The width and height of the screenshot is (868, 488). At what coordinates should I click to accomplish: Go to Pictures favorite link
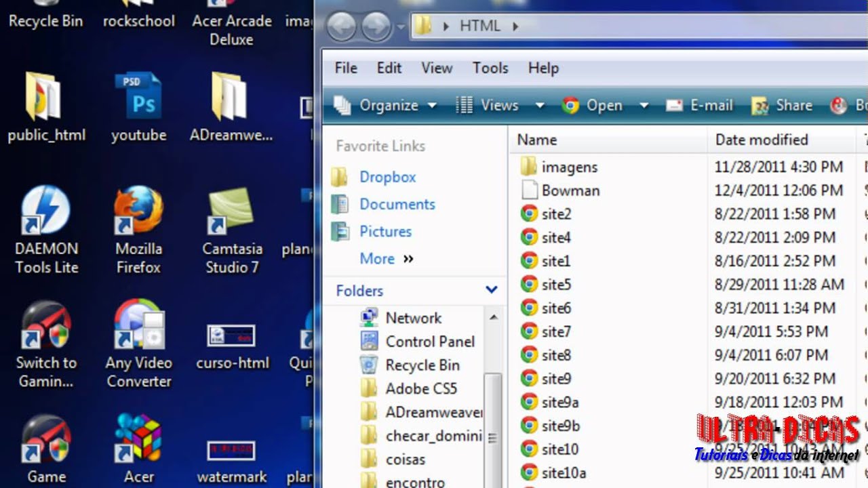tap(385, 231)
